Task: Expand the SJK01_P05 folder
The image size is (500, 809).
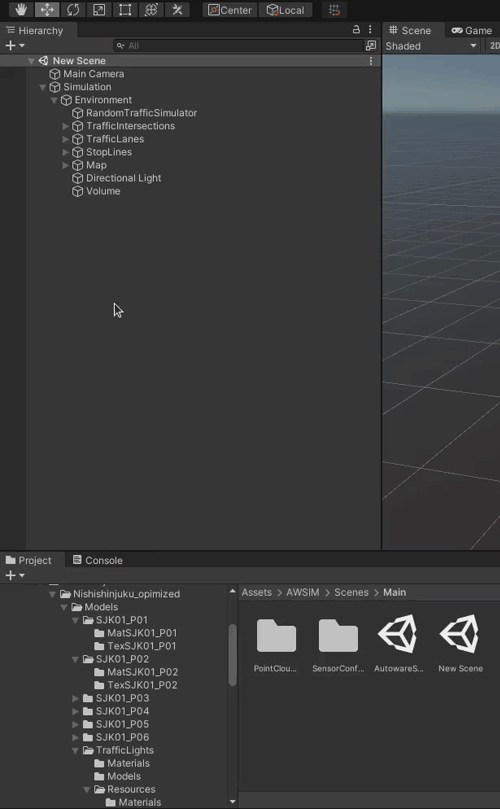Action: point(75,724)
